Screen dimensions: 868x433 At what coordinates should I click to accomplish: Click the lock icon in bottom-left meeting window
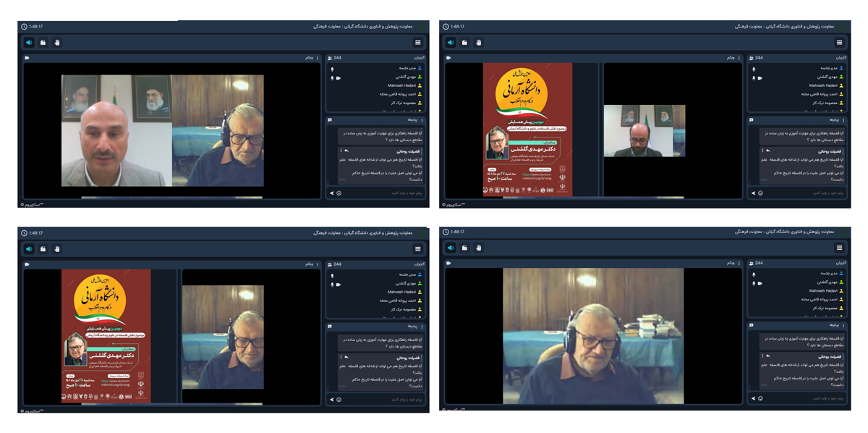pyautogui.click(x=43, y=249)
